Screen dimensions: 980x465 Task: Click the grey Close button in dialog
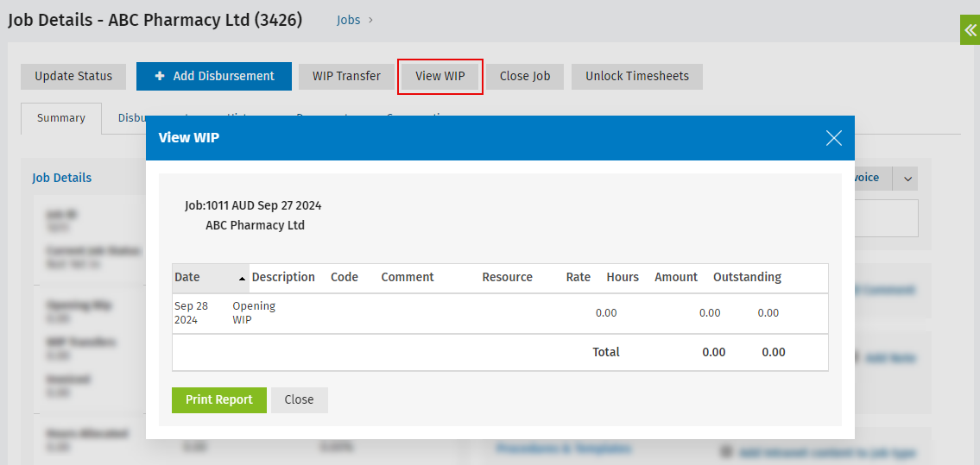tap(299, 400)
